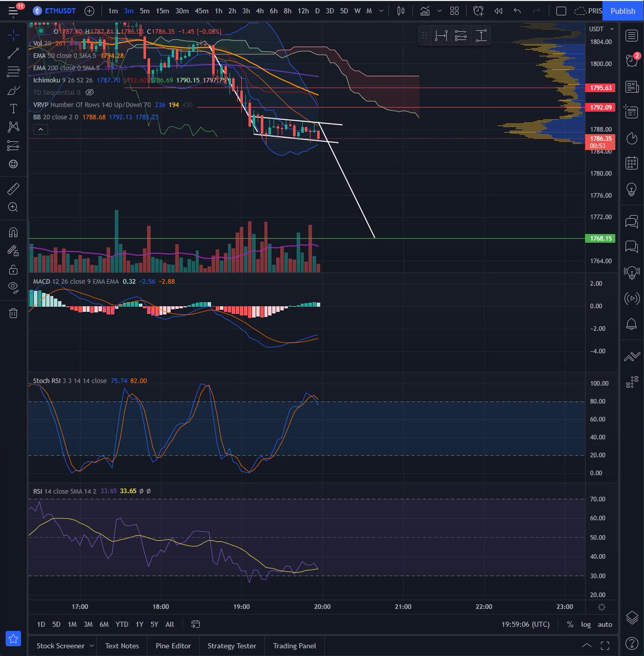This screenshot has width=644, height=656.
Task: Select the brush drawing tool
Action: point(14,90)
